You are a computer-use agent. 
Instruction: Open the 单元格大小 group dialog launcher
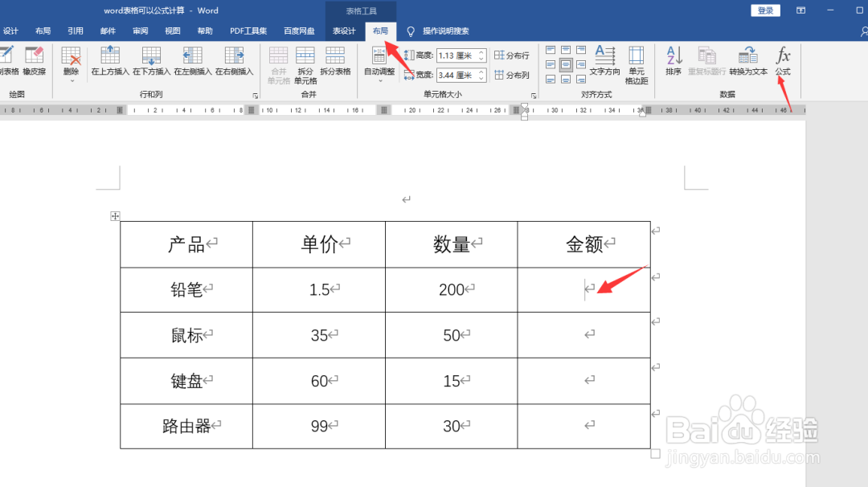534,96
